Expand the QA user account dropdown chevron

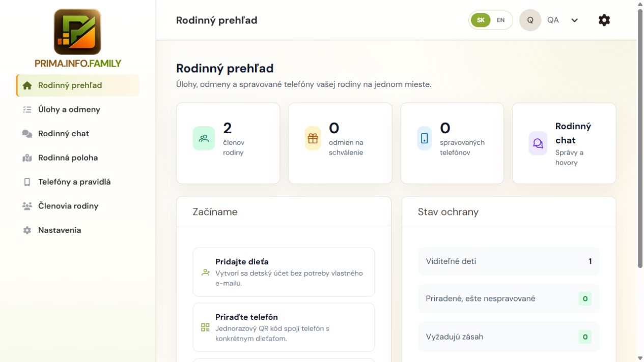(575, 20)
